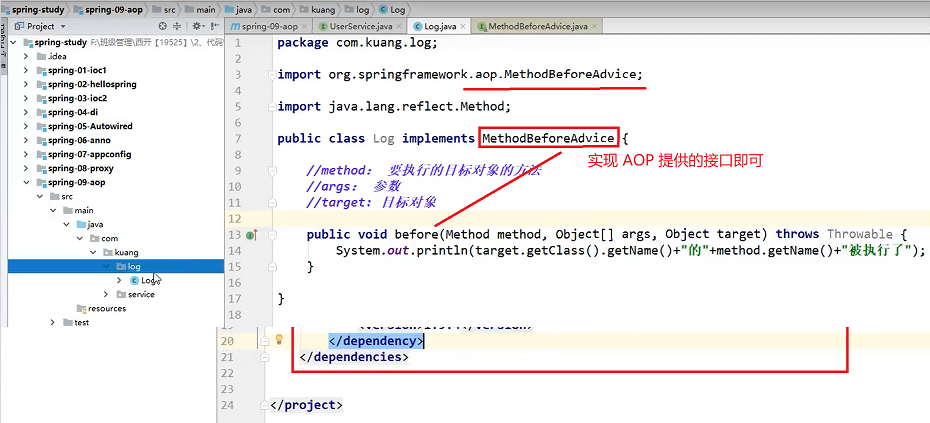Click the Log class icon in project tree
Image resolution: width=930 pixels, height=423 pixels.
134,281
